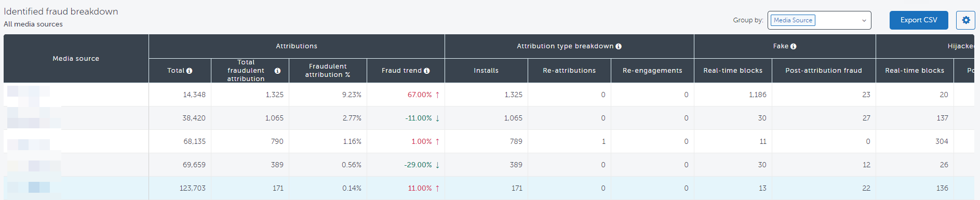This screenshot has width=980, height=200.
Task: Sort by the Media source column header
Action: (x=76, y=59)
